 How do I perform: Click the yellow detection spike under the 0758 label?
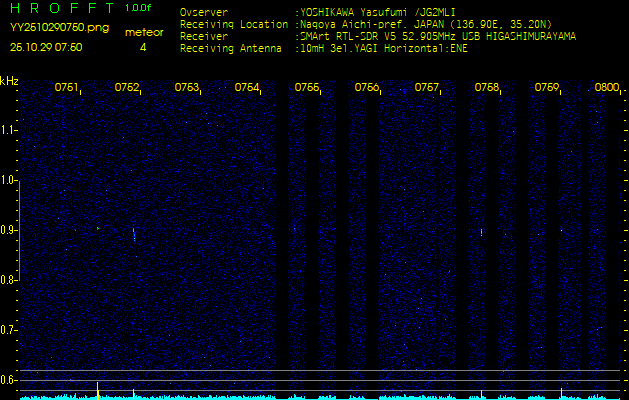(x=481, y=394)
